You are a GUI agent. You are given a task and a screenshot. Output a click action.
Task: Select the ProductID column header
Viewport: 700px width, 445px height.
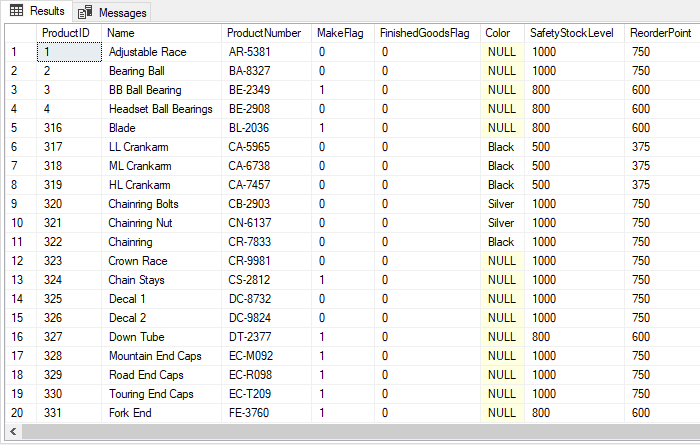click(x=66, y=33)
